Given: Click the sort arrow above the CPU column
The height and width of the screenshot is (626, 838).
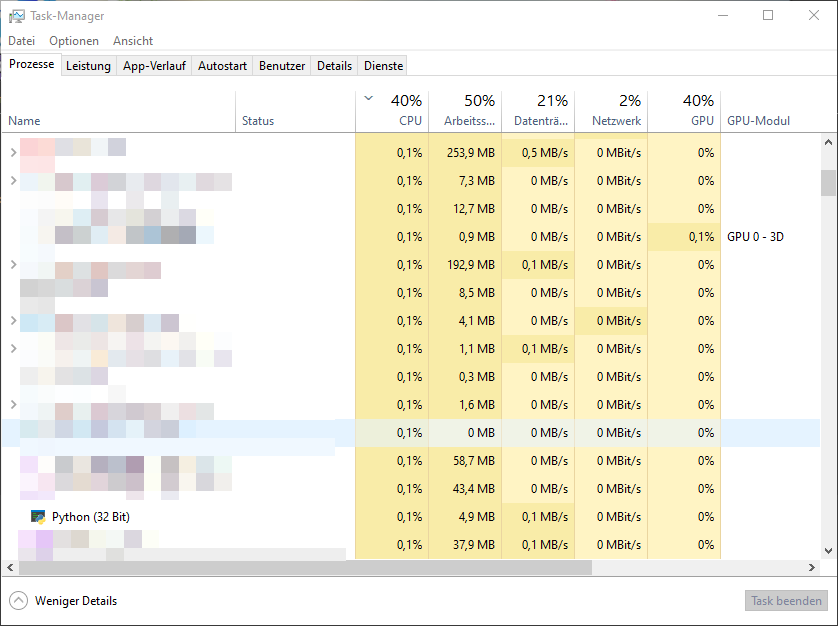Looking at the screenshot, I should 369,99.
